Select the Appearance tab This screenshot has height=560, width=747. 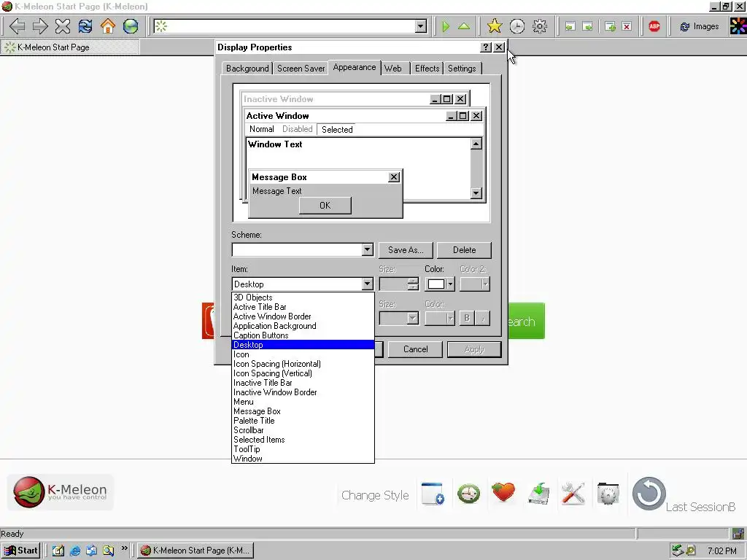[x=355, y=68]
